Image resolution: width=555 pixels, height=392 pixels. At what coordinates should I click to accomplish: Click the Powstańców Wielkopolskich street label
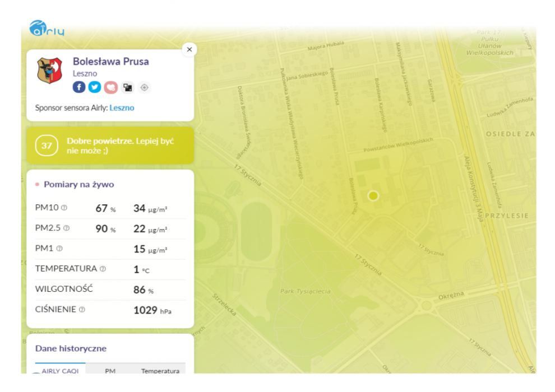[x=398, y=145]
